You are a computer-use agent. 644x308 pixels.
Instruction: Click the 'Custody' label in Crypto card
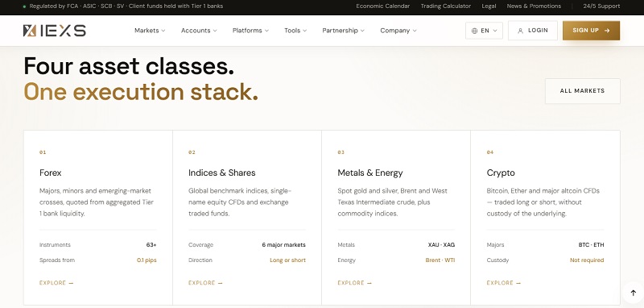[x=497, y=260]
